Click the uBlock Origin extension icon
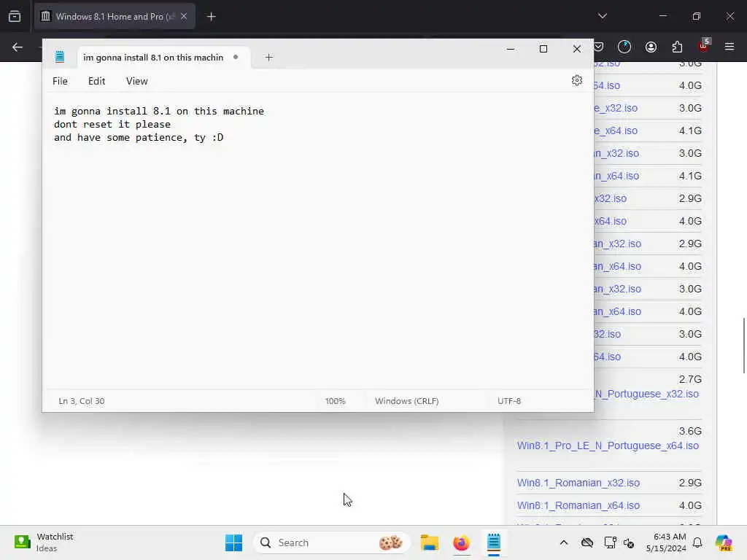The image size is (747, 560). click(704, 46)
